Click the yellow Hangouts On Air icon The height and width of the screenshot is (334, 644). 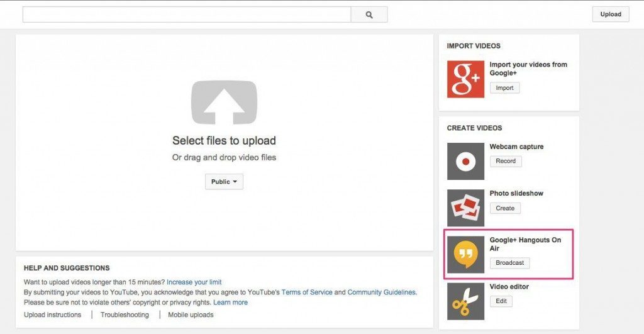pos(466,254)
